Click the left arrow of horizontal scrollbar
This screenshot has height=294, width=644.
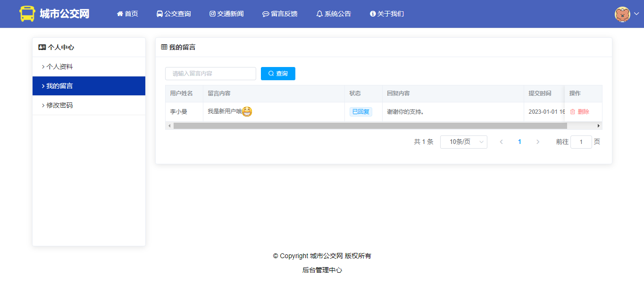(x=168, y=126)
